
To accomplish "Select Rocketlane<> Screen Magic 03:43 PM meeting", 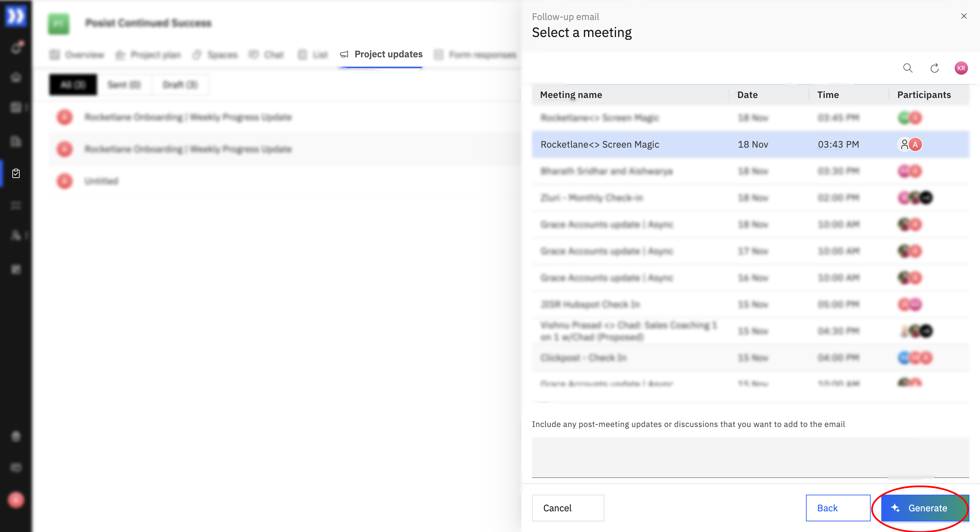I will tap(600, 145).
